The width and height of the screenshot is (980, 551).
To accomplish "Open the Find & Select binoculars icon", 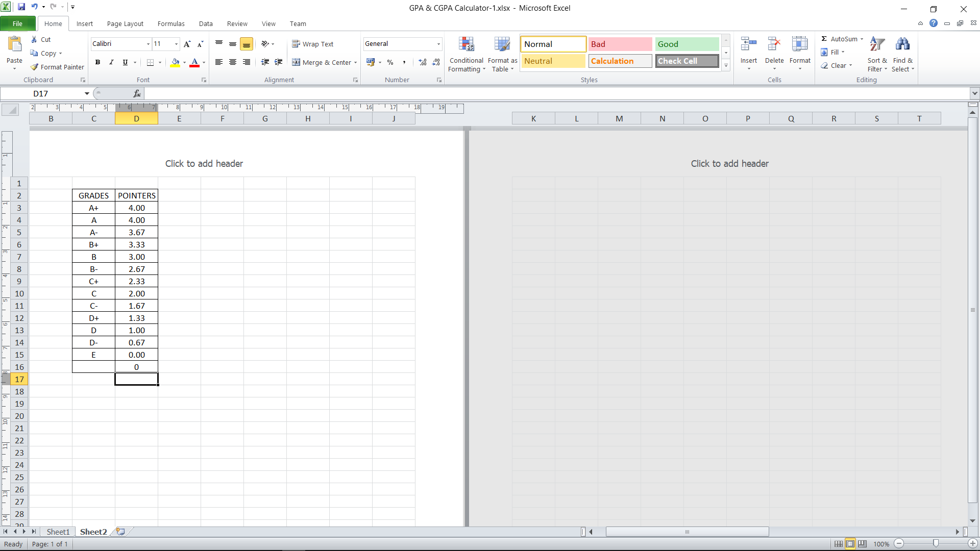I will (x=902, y=45).
